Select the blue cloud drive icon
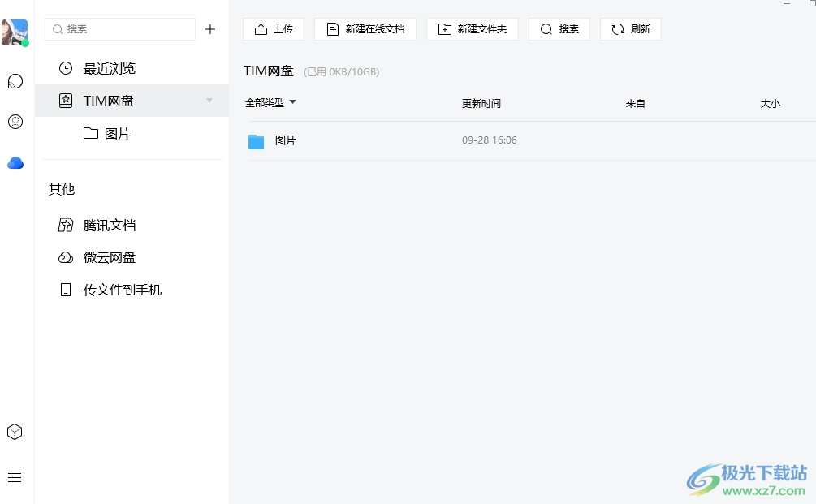Viewport: 816px width, 504px height. coord(15,163)
